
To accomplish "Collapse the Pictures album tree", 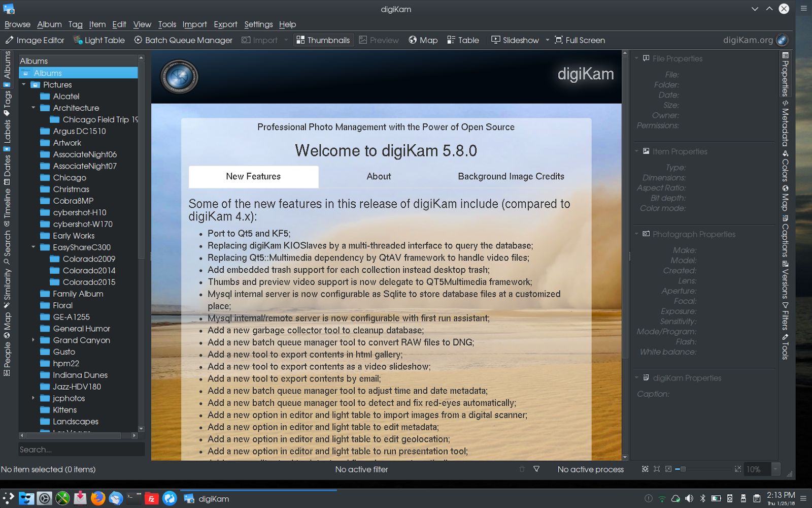I will pos(24,84).
